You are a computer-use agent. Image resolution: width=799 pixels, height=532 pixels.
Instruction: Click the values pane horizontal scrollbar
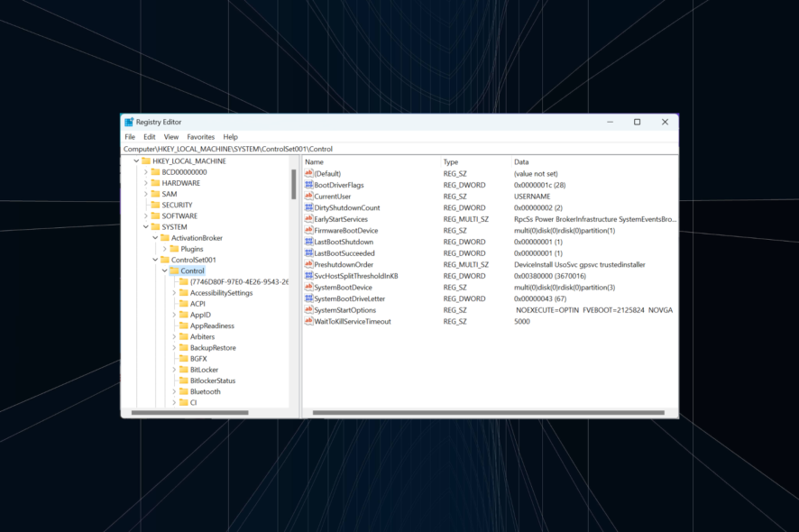click(x=488, y=412)
